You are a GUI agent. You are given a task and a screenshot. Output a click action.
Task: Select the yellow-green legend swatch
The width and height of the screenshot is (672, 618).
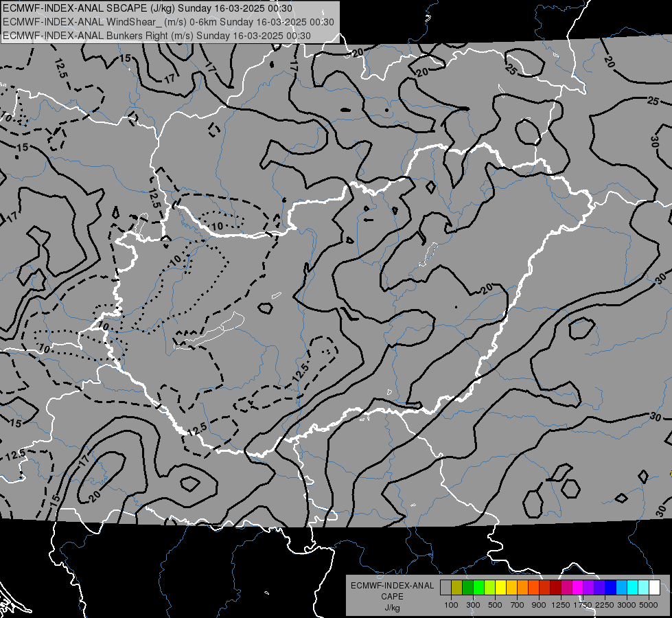[x=489, y=588]
